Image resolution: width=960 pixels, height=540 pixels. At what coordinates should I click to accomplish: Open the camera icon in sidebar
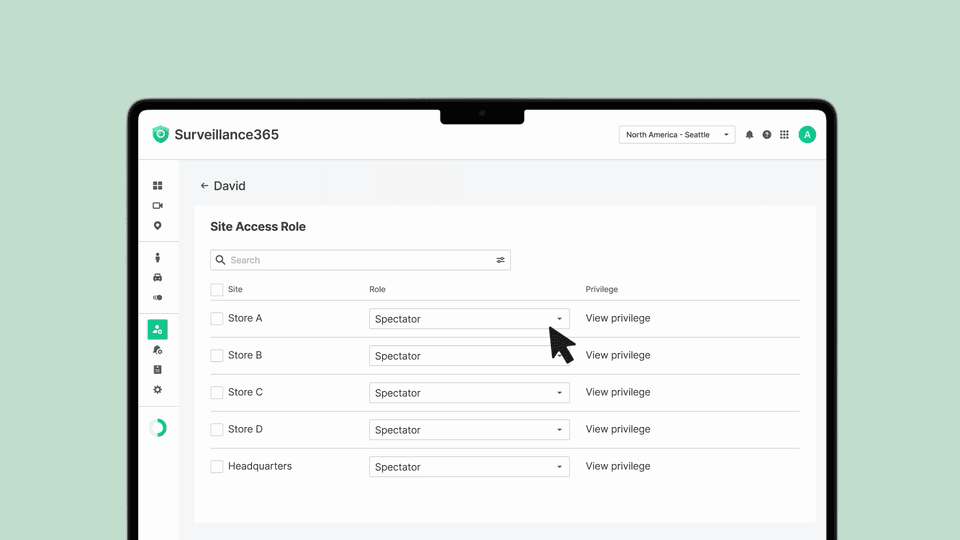(157, 206)
